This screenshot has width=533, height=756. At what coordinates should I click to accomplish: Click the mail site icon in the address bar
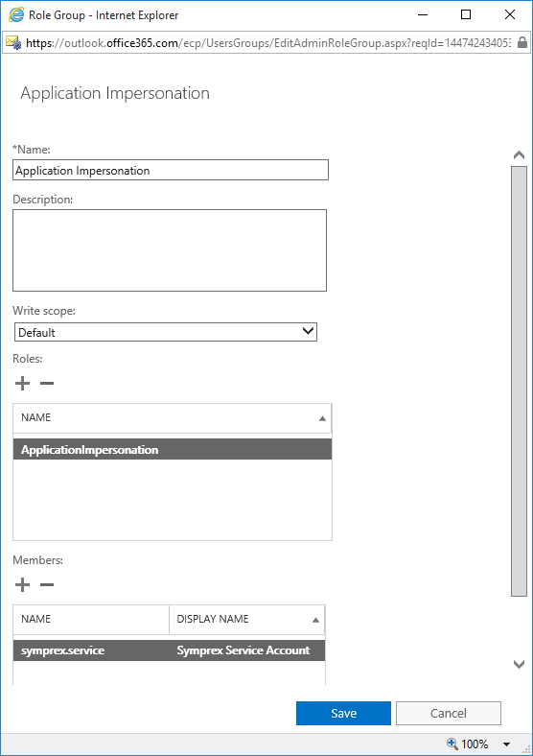point(13,42)
